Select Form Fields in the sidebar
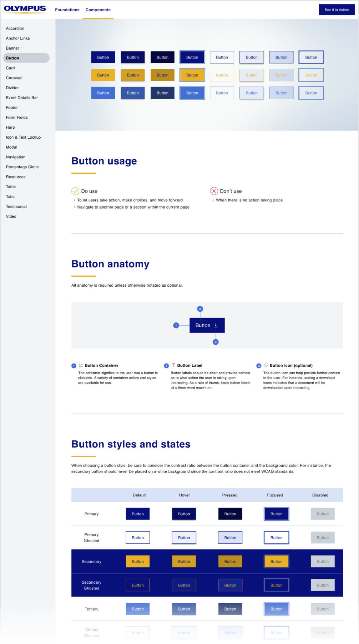This screenshot has height=644, width=359. [17, 117]
